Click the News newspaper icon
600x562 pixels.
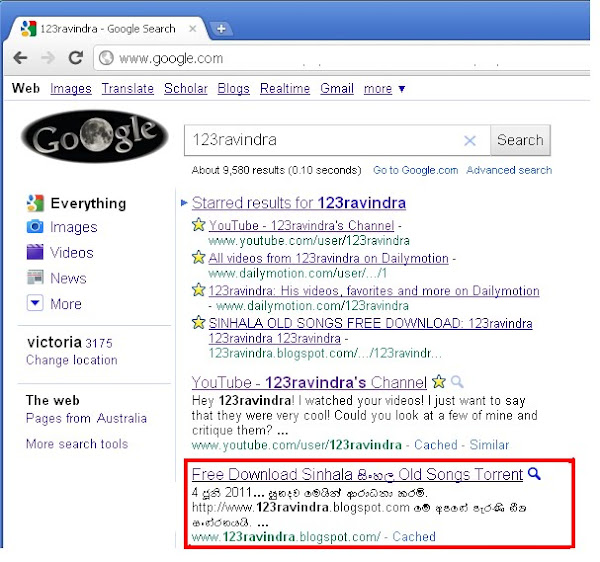[x=35, y=277]
